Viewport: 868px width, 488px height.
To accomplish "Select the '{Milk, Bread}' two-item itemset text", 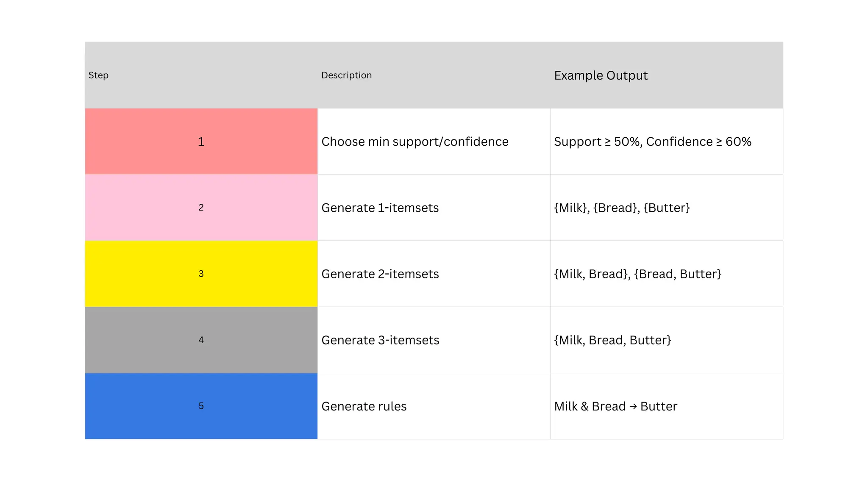I will [592, 274].
